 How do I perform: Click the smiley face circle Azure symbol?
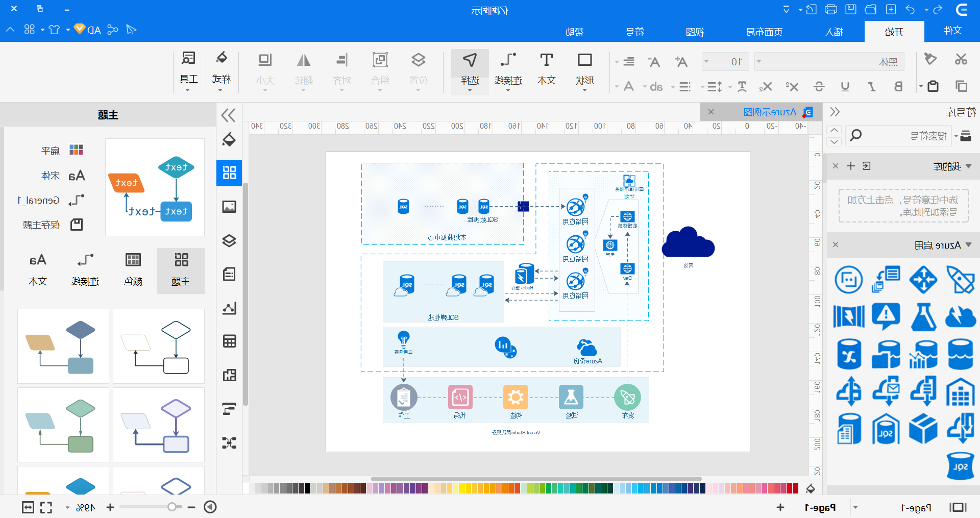(849, 280)
